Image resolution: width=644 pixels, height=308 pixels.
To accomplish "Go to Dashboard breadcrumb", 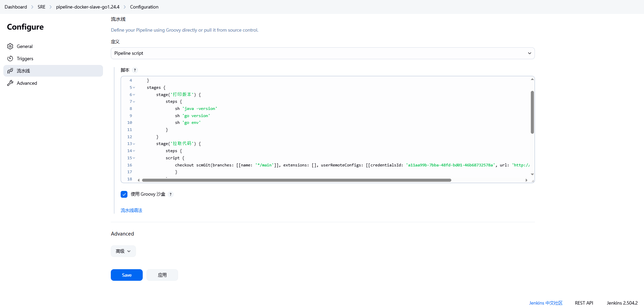I will click(x=16, y=7).
